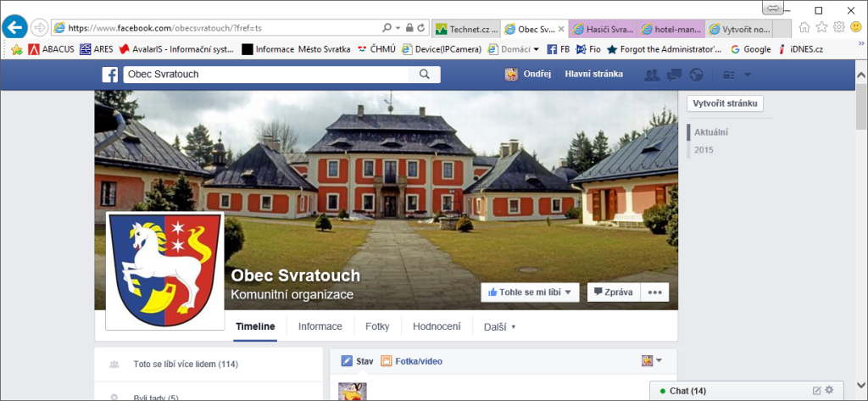The width and height of the screenshot is (868, 401).
Task: Switch to the Technet.cz browser tab
Action: [466, 29]
